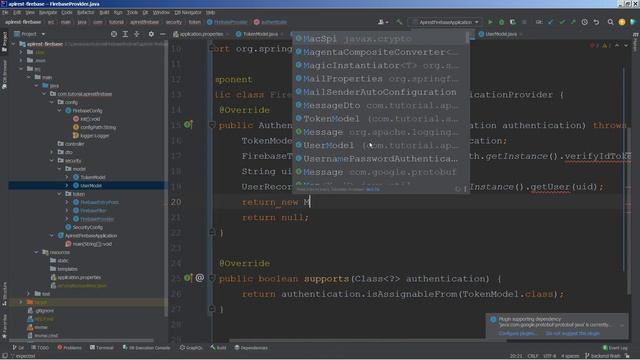
Task: Run with coverage icon in toolbar
Action: pos(513,22)
